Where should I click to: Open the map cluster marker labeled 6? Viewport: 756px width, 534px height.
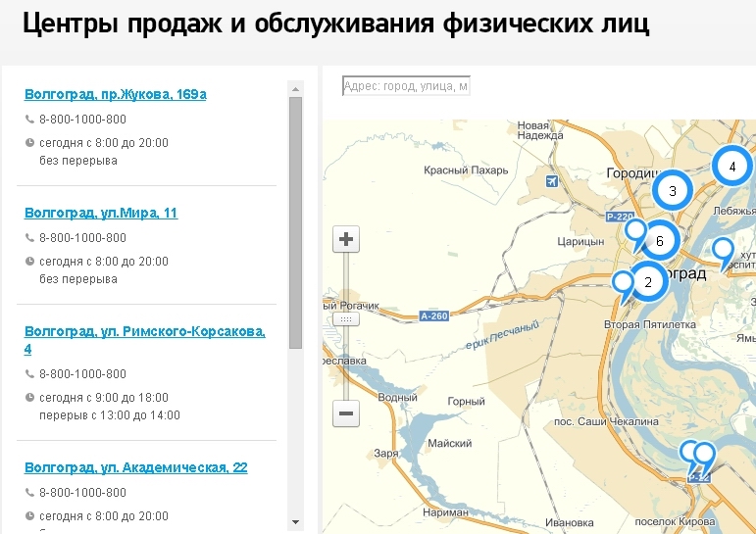tap(660, 240)
